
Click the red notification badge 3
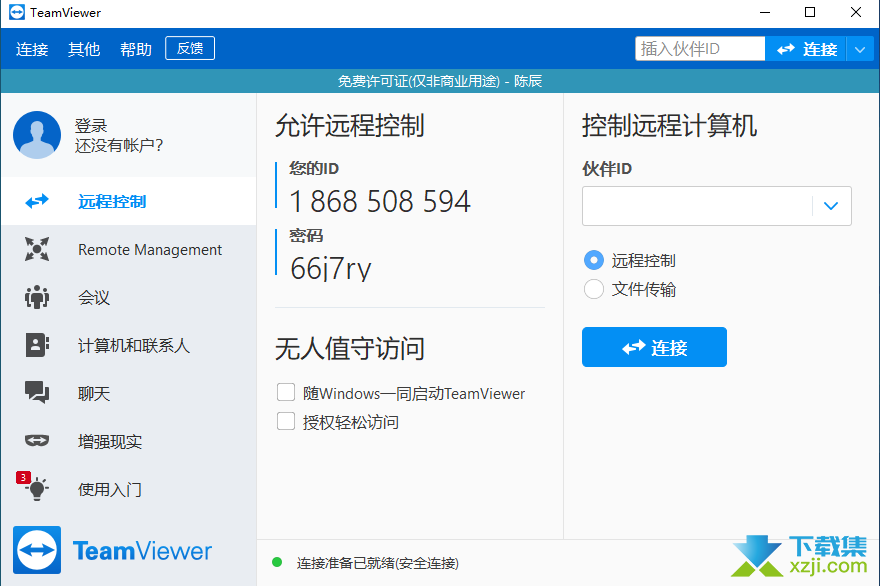23,477
